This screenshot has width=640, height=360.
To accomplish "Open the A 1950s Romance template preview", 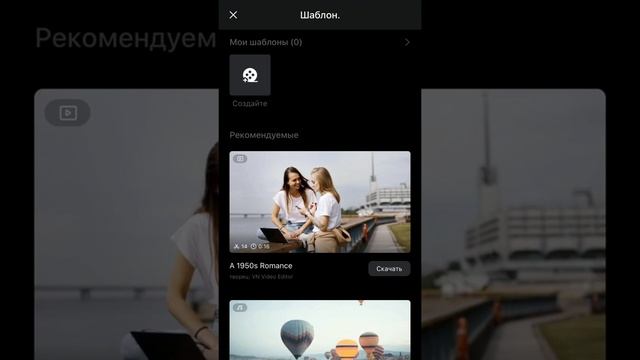I will (320, 202).
